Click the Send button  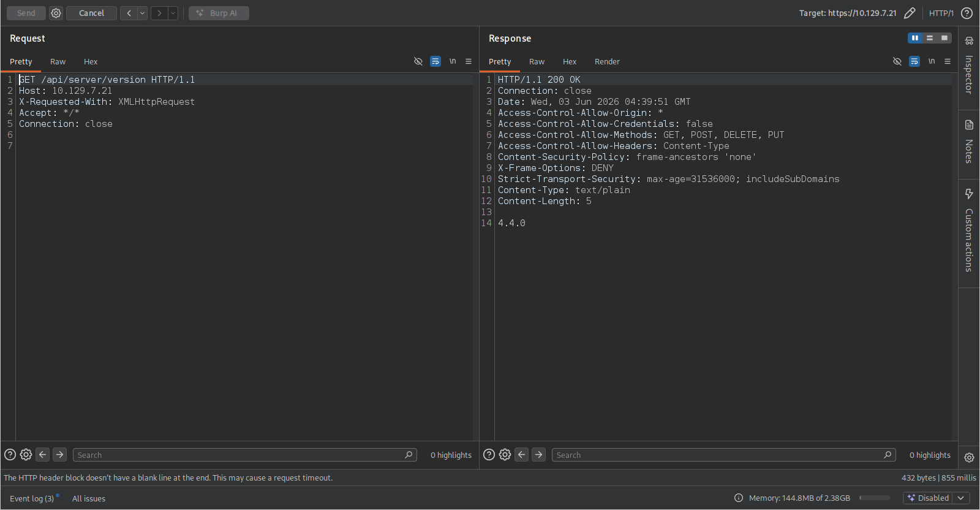pos(26,13)
